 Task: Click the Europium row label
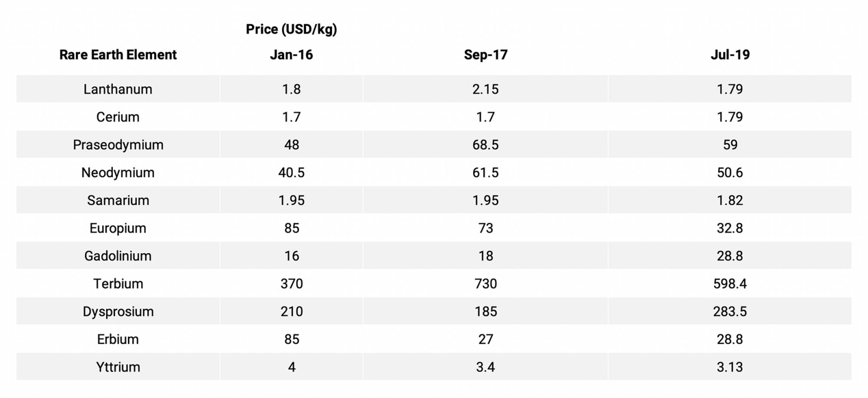118,228
